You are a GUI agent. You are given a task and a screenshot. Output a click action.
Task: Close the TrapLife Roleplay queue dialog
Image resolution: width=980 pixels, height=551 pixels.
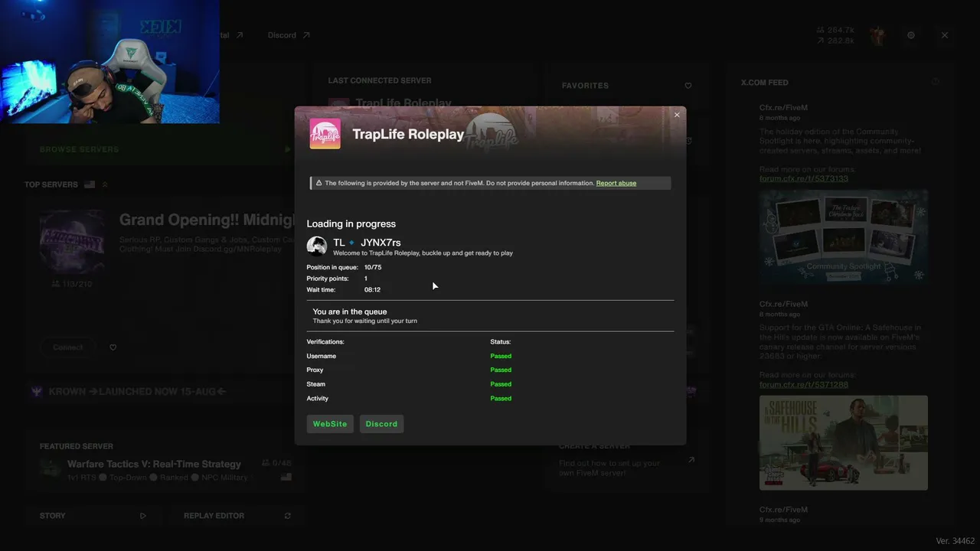[677, 115]
